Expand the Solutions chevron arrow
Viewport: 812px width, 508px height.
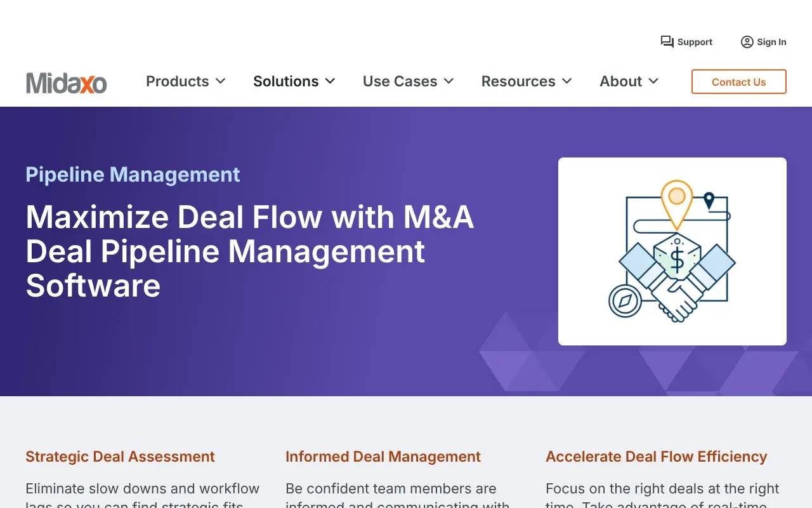pos(330,81)
